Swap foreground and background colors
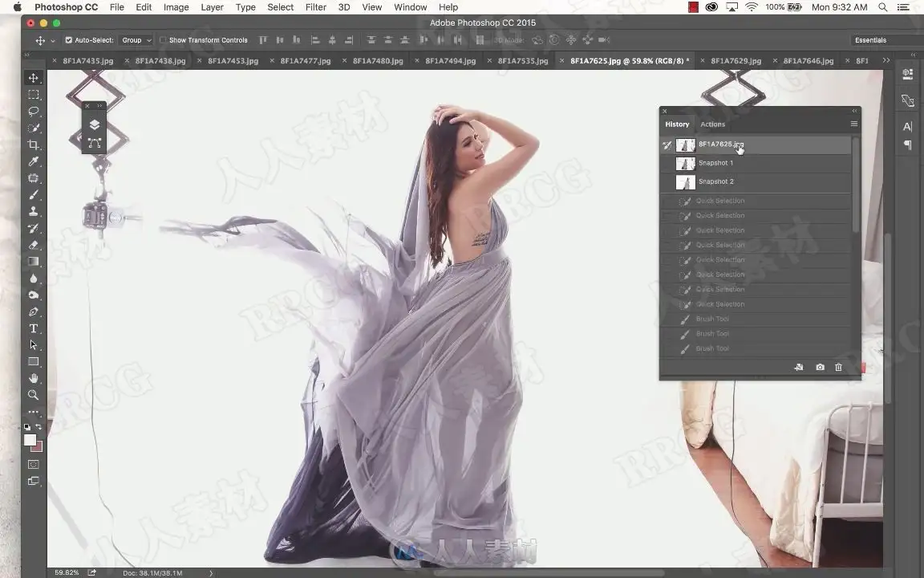The image size is (924, 578). tap(38, 426)
